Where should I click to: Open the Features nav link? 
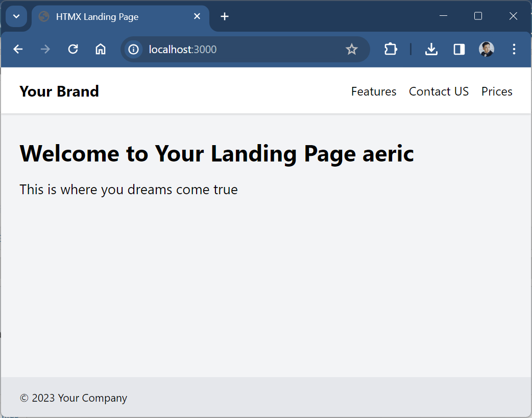[374, 91]
